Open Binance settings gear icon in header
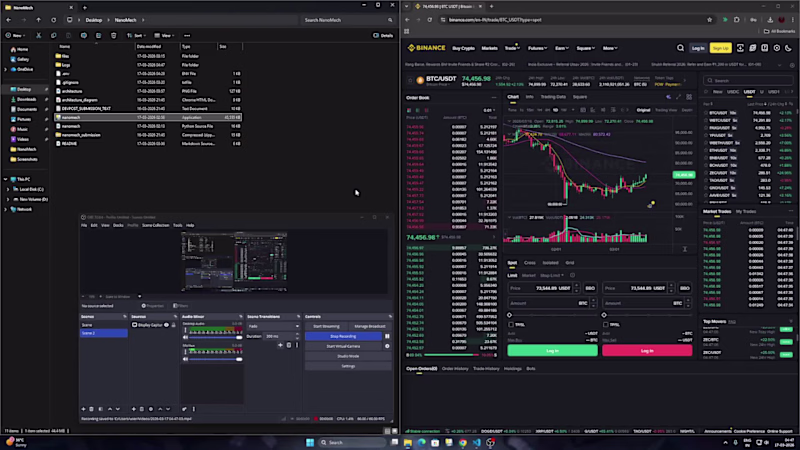Viewport: 800px width, 450px height. [x=777, y=48]
